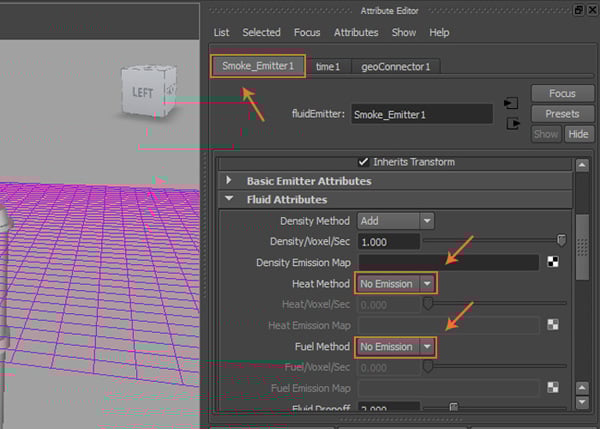Screen dimensions: 600x429
Task: Switch to the geoConnector1 tab
Action: tap(395, 67)
